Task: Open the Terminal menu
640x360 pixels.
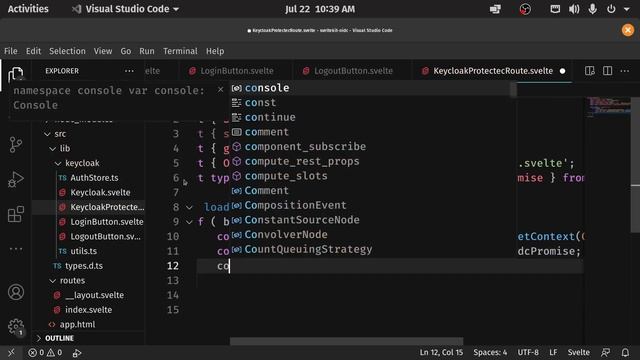Action: coord(180,51)
